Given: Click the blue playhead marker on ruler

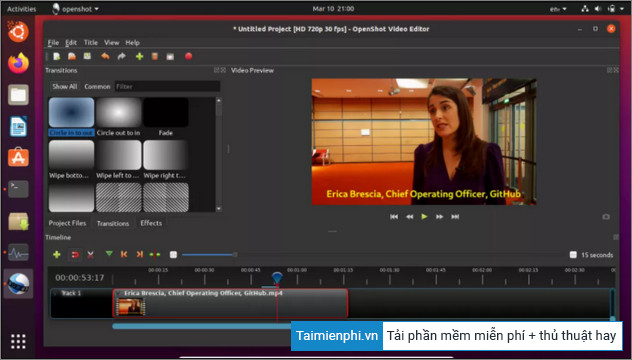Looking at the screenshot, I should [277, 277].
